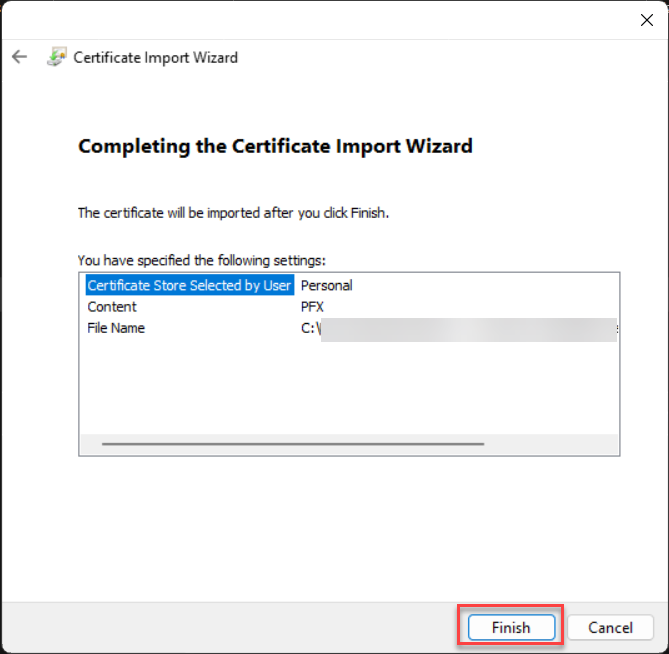Click Finish to import the certificate
The width and height of the screenshot is (669, 654).
510,627
